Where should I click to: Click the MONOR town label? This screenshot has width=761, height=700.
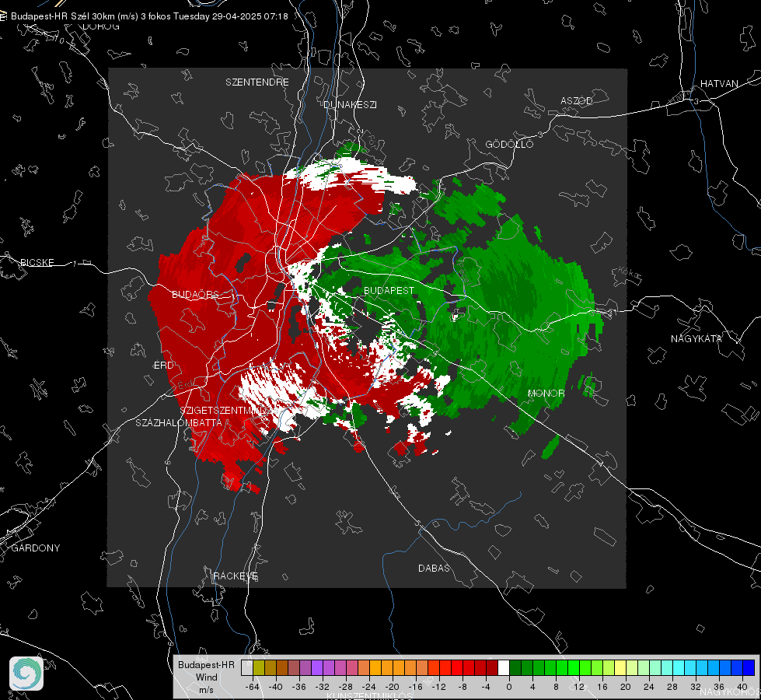coord(546,393)
